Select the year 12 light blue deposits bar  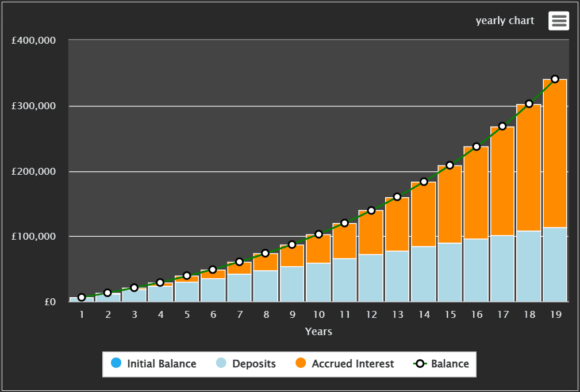click(x=371, y=278)
